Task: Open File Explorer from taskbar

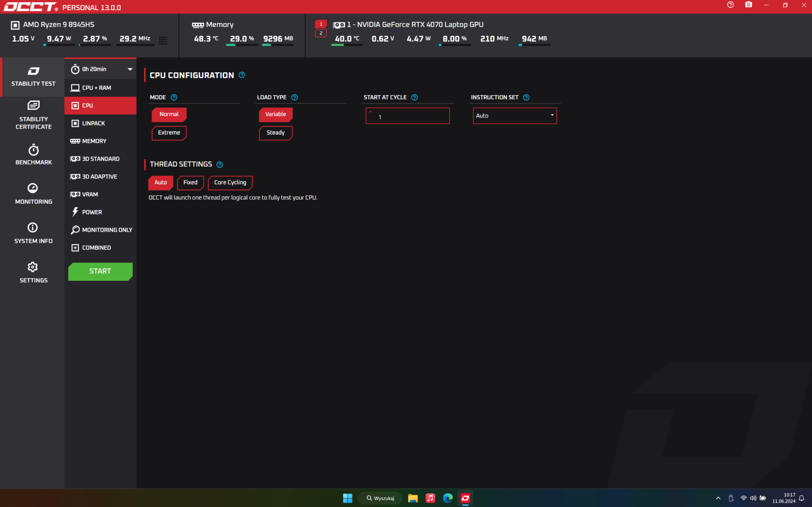Action: coord(413,498)
